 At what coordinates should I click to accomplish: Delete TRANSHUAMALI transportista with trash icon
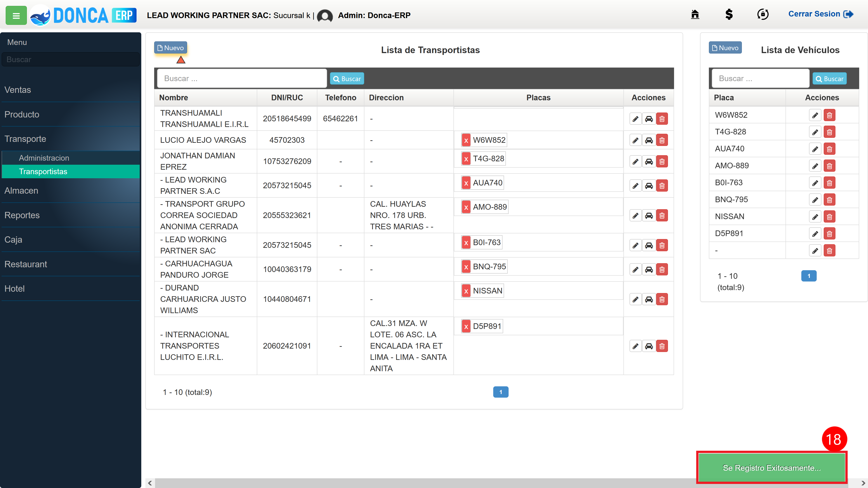pyautogui.click(x=662, y=119)
